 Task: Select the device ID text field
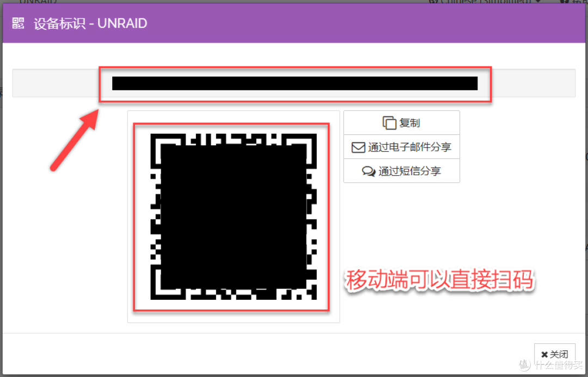(294, 83)
